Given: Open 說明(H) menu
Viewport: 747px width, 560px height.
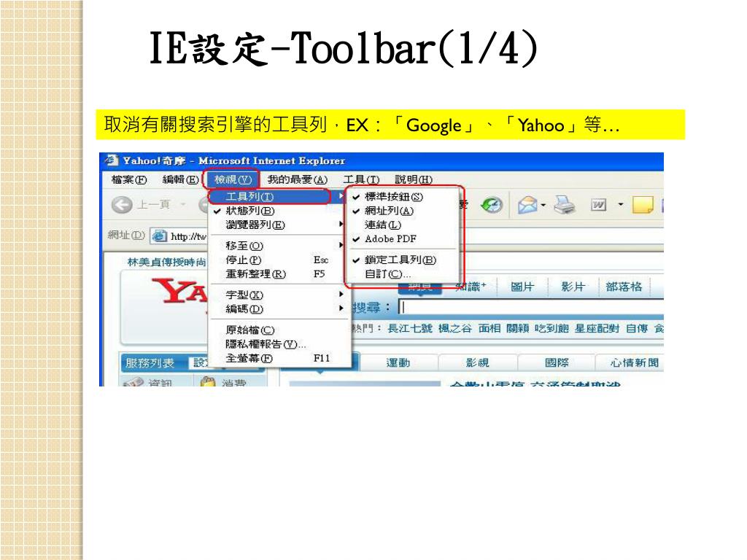Looking at the screenshot, I should [414, 179].
